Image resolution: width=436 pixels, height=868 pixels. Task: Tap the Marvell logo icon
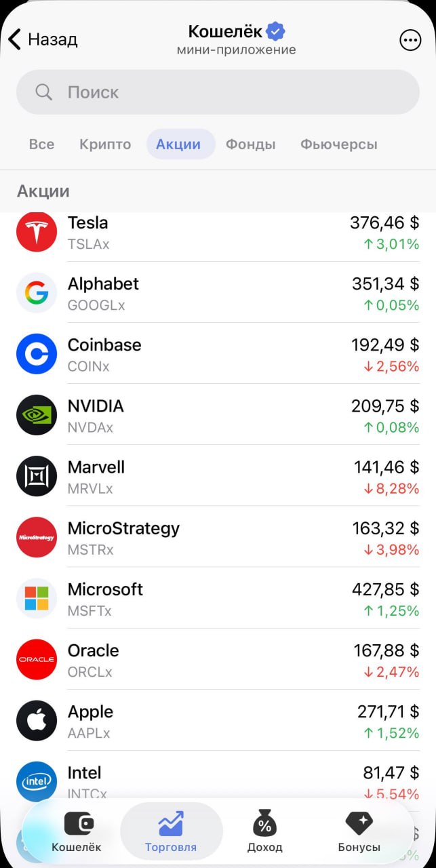tap(37, 476)
